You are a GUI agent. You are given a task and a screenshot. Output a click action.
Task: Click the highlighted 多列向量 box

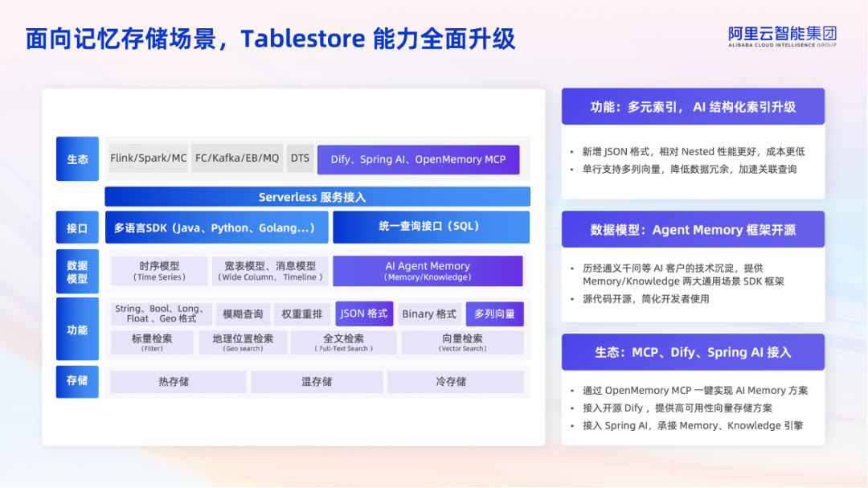click(x=494, y=314)
